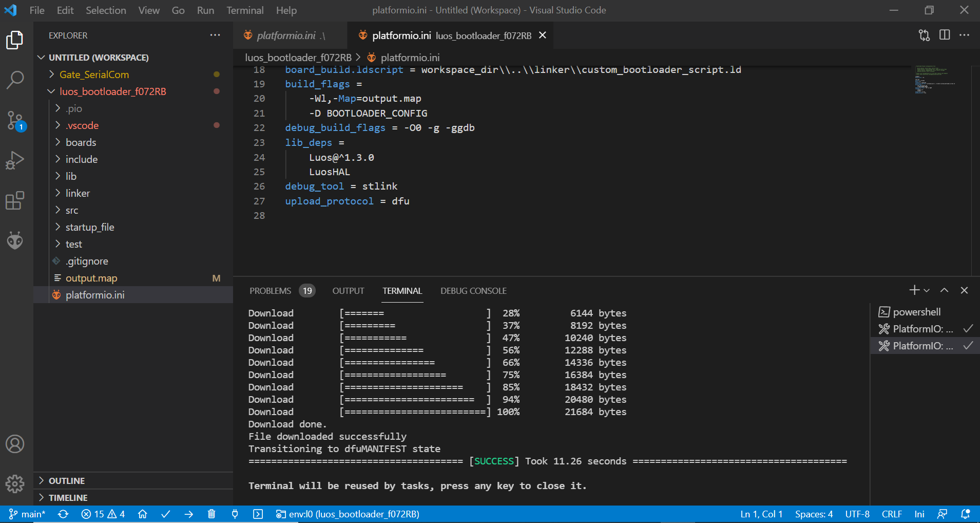The width and height of the screenshot is (980, 523).
Task: Open Source Control view with badge
Action: 15,120
